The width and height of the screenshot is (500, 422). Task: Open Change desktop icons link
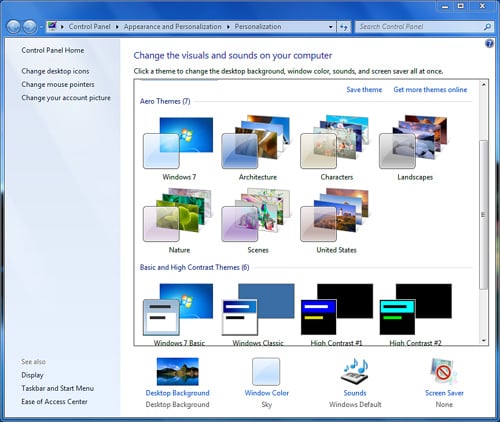tap(55, 71)
